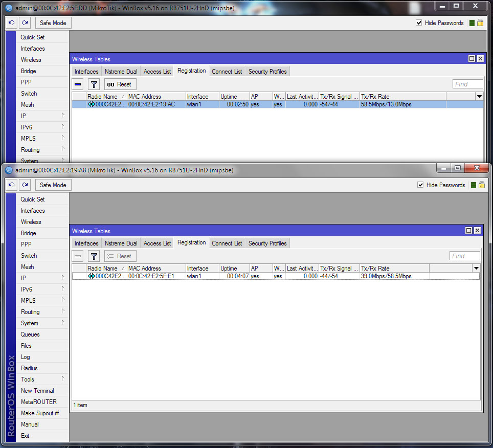Expand MPLS submenu in top window sidebar
The height and width of the screenshot is (448, 493).
coord(63,138)
